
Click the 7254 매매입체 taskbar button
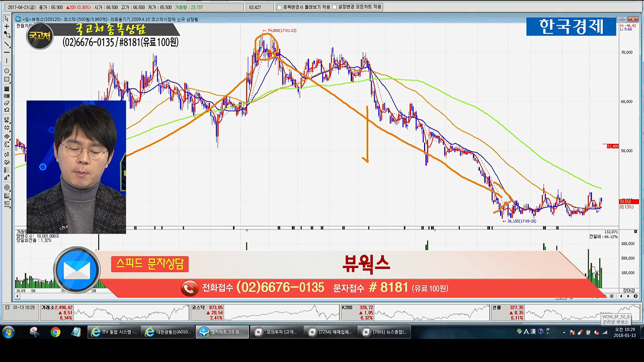pyautogui.click(x=331, y=332)
